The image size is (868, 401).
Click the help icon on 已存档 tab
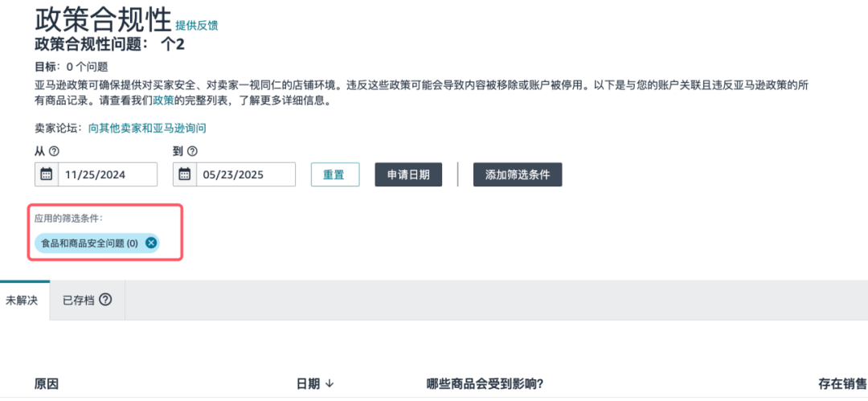click(105, 300)
